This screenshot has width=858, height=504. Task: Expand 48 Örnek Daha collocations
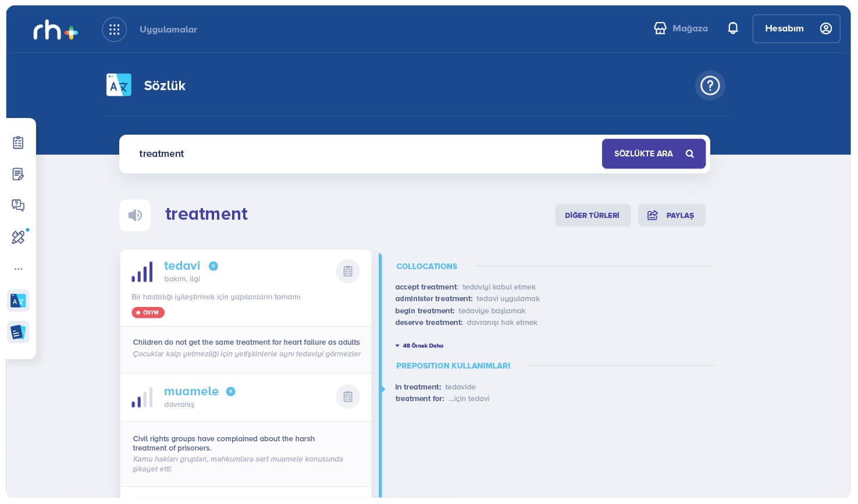pos(419,346)
